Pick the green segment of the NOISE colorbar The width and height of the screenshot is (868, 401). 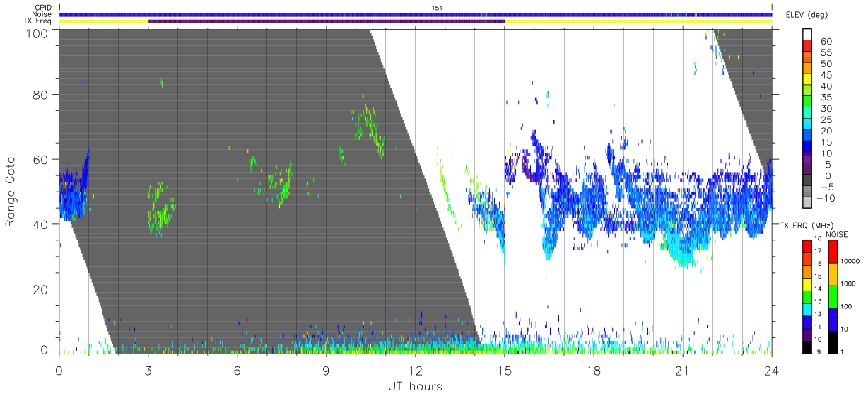(x=832, y=296)
